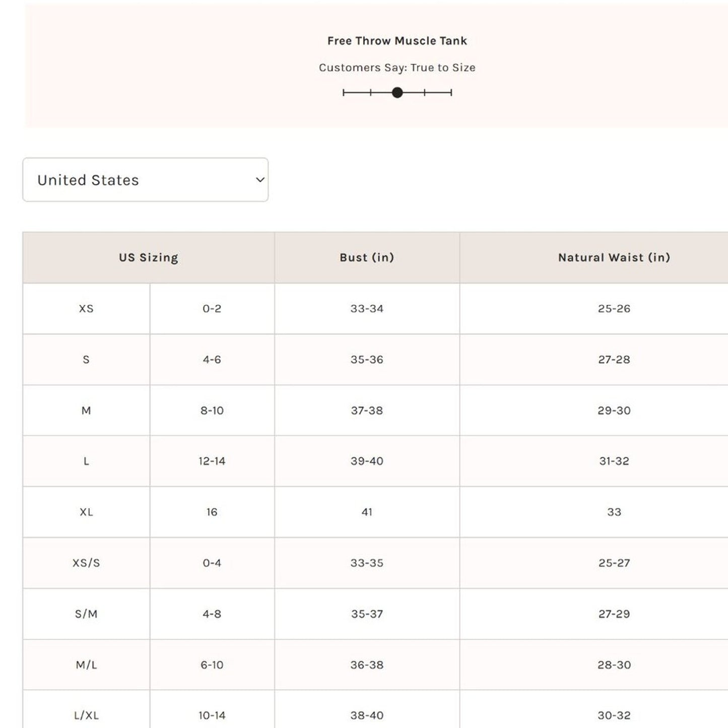Click the bust value 37-38 for size M
728x728 pixels.
(366, 410)
